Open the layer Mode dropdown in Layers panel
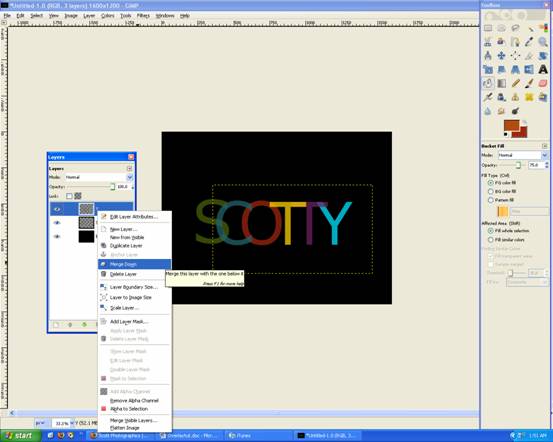Screen dimensions: 553x442 tap(98, 177)
